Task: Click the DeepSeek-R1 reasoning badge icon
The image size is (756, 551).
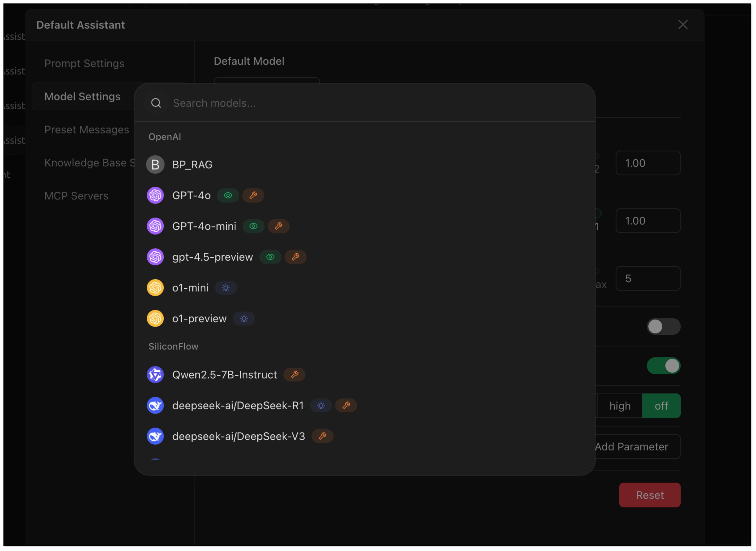Action: (321, 406)
